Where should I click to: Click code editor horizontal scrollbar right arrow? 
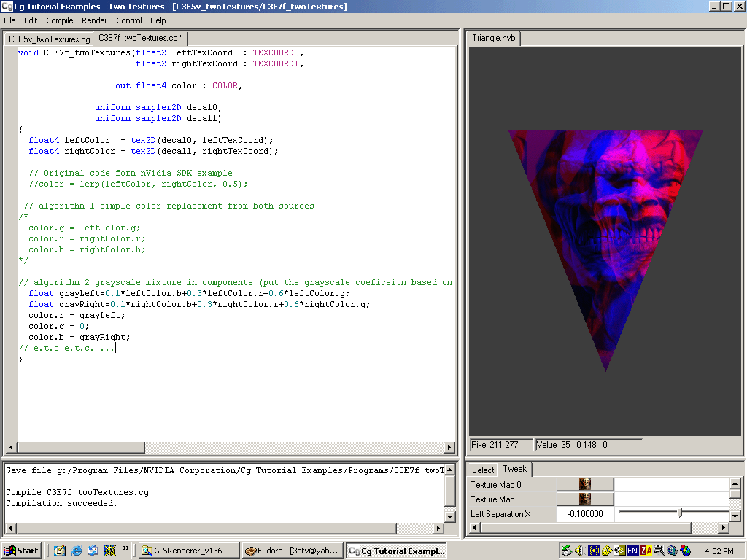tap(449, 448)
